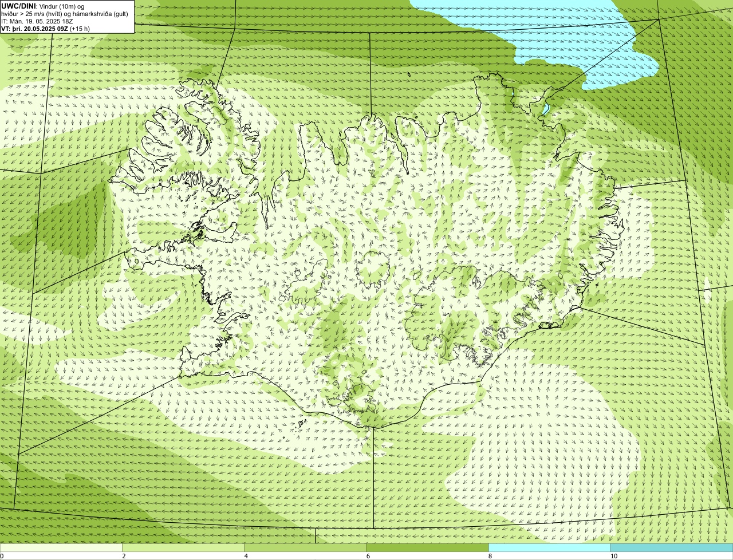Screen dimensions: 733x560
Task: Click the 6–8 m/s dark green legend swatch
Action: click(x=427, y=547)
